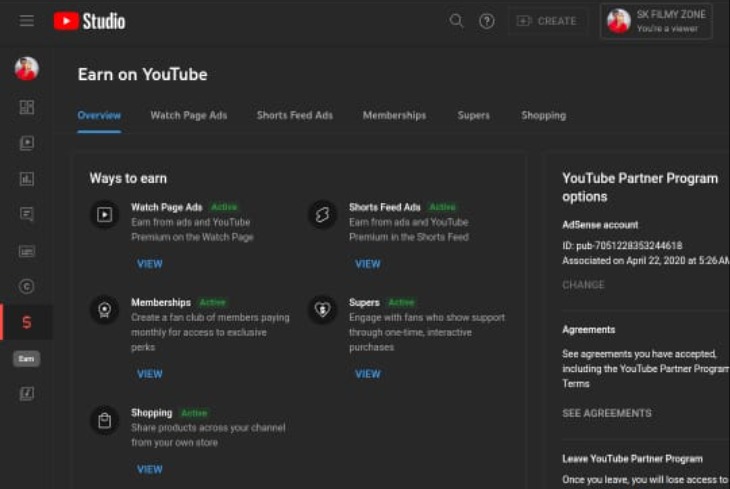The image size is (730, 489).
Task: Click the YouTube Partner Program options heading
Action: click(x=640, y=187)
